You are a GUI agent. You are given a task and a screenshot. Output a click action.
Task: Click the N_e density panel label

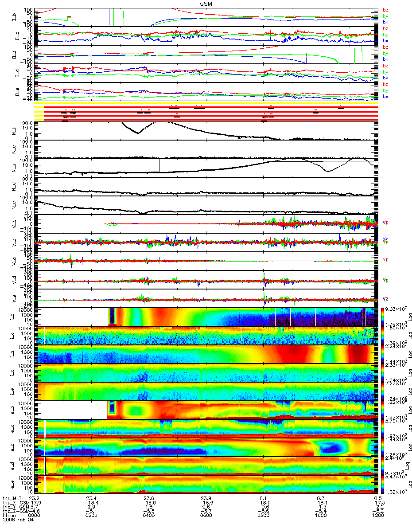(13, 205)
